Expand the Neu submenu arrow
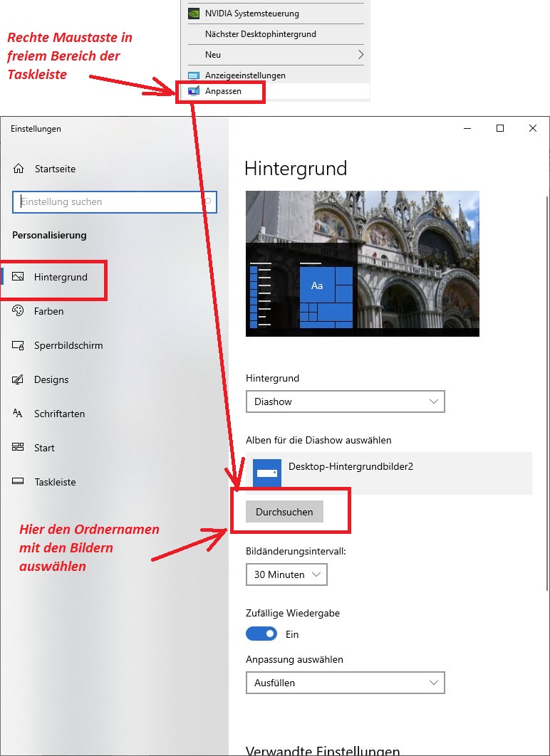This screenshot has width=550, height=756. pos(360,55)
